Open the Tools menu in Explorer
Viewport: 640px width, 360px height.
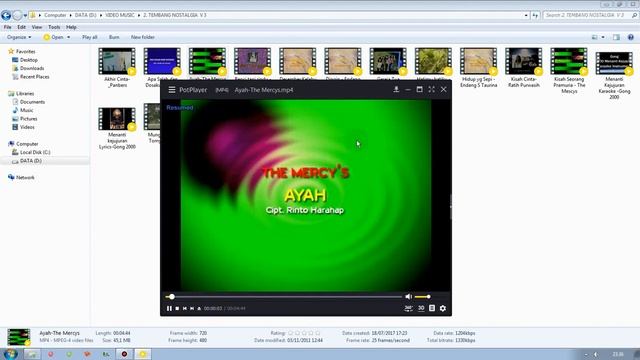coord(54,27)
